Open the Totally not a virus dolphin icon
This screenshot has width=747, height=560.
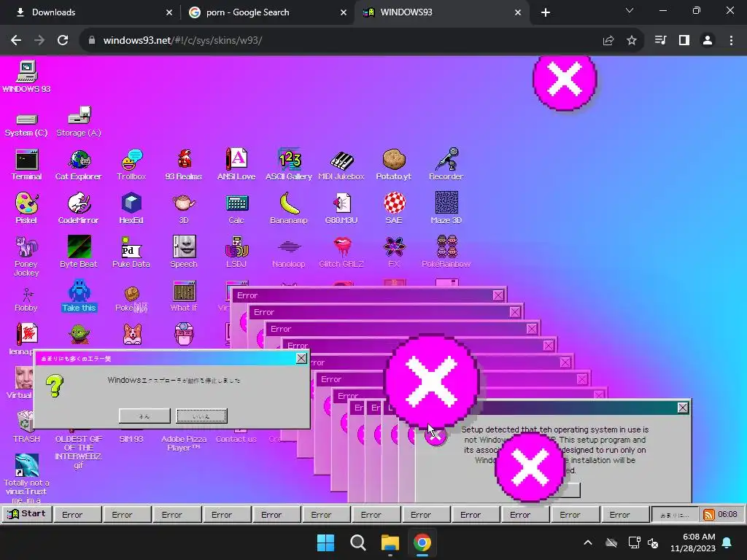pos(26,478)
